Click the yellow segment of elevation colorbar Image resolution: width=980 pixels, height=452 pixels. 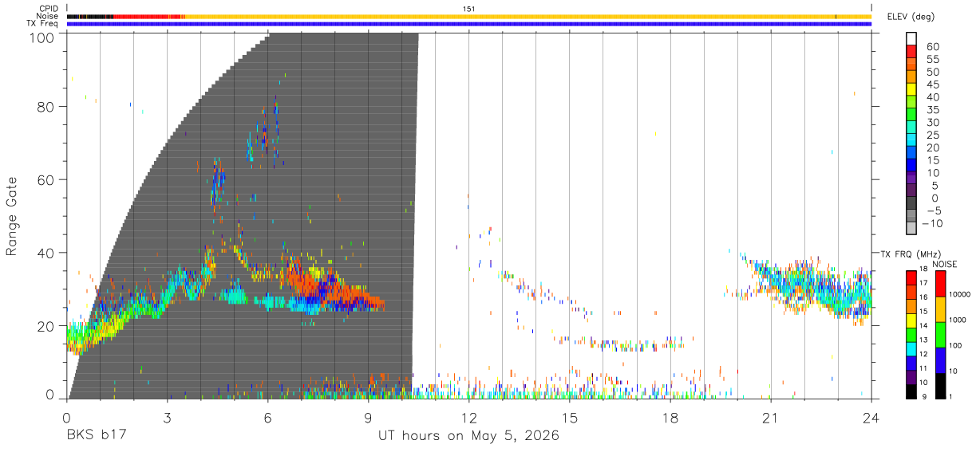coord(911,90)
